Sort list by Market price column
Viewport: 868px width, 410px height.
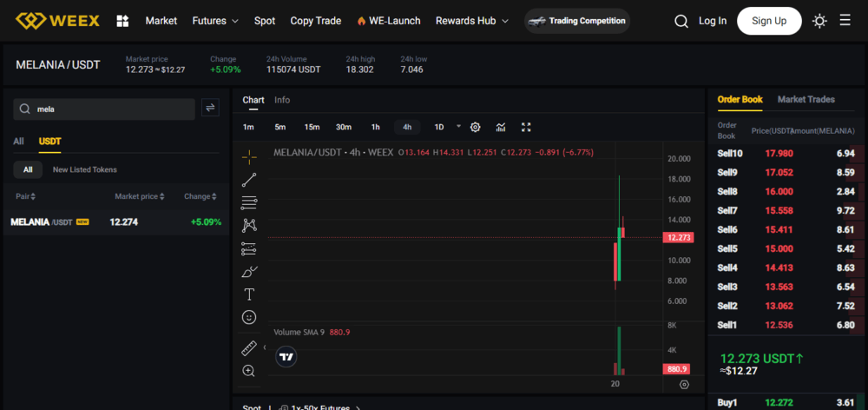coord(140,196)
